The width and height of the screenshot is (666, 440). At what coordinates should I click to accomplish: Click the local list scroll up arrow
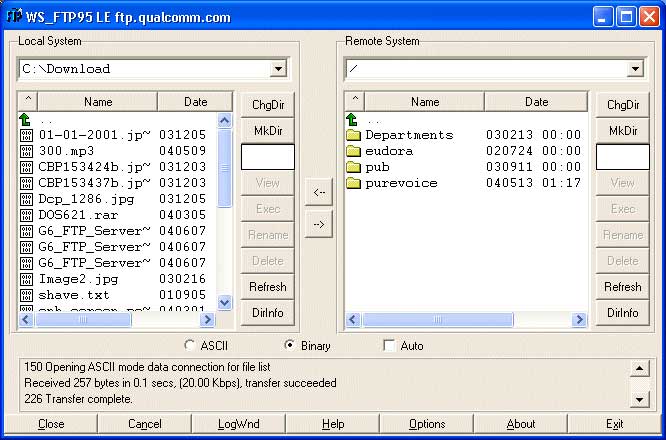pyautogui.click(x=225, y=121)
